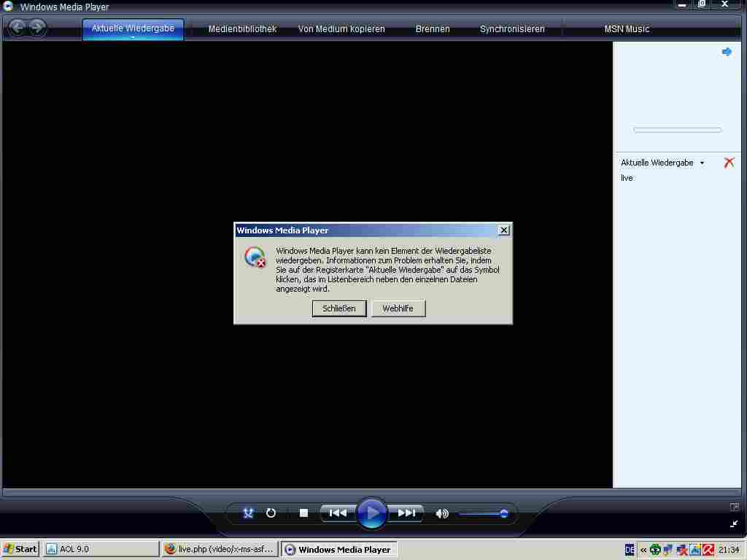Click the full screen view icon

[734, 507]
